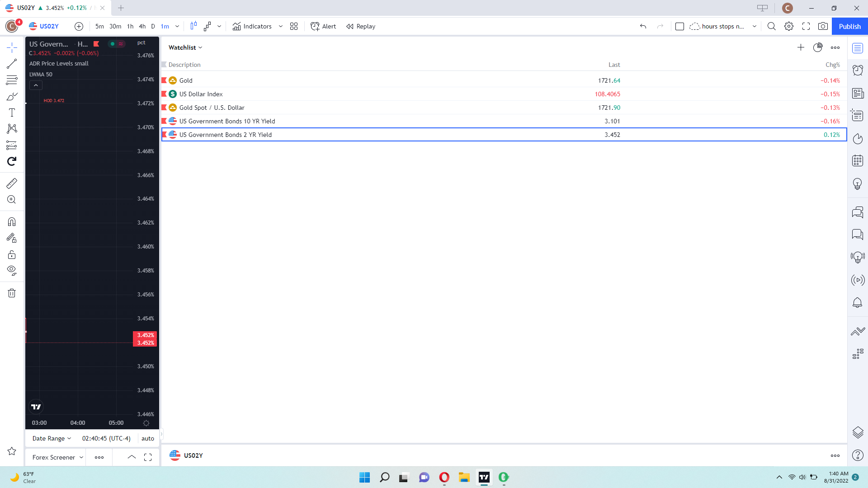Toggle lock all drawing tools
The image size is (868, 488).
[x=12, y=254]
